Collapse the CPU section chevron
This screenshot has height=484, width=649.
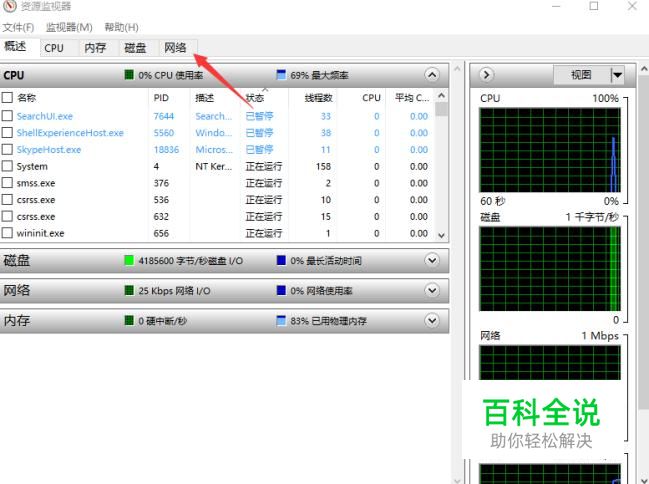tap(432, 75)
